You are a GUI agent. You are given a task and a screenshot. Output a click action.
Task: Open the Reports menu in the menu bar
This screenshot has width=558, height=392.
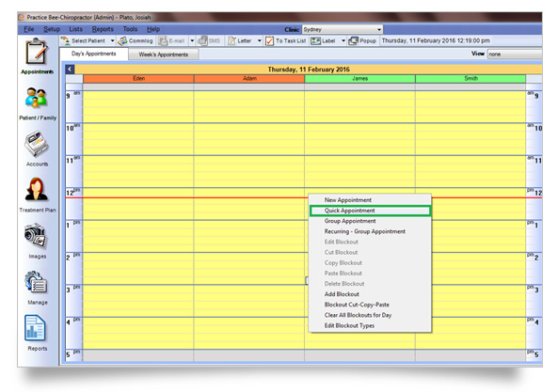[x=103, y=29]
